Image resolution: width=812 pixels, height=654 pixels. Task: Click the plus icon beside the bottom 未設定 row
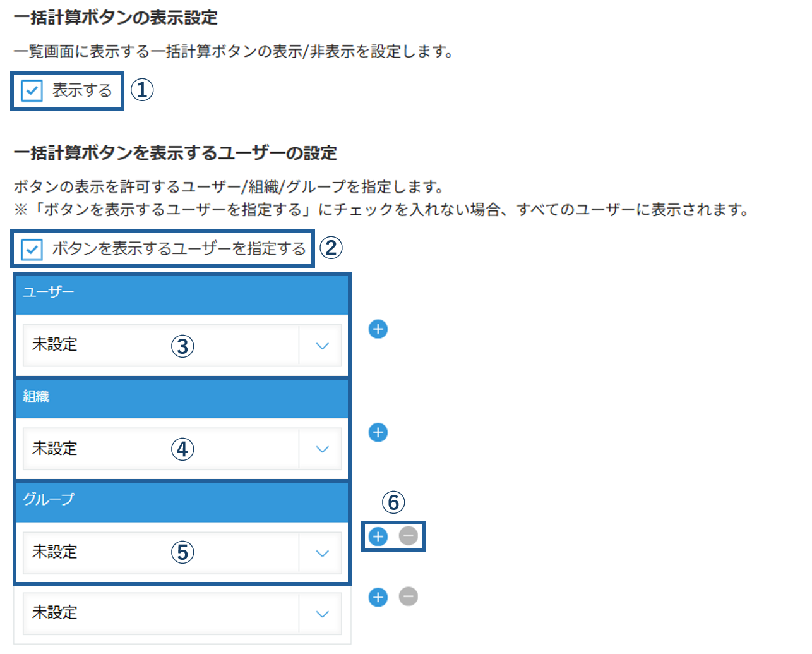click(378, 597)
